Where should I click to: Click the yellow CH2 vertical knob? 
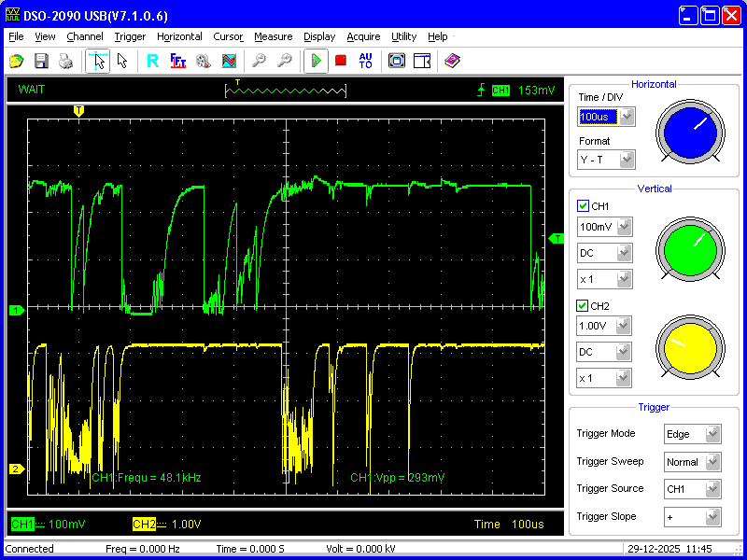point(689,347)
